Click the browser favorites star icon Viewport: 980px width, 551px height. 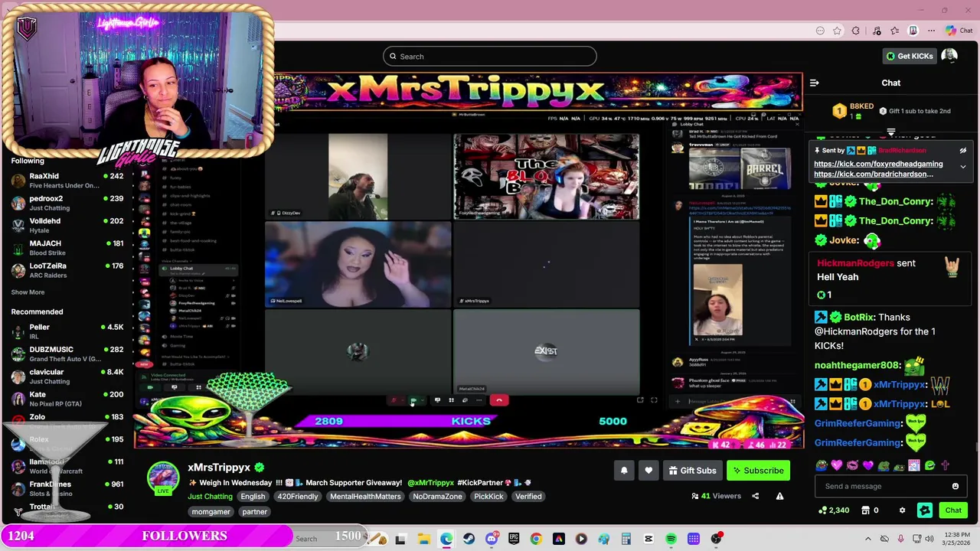(838, 31)
